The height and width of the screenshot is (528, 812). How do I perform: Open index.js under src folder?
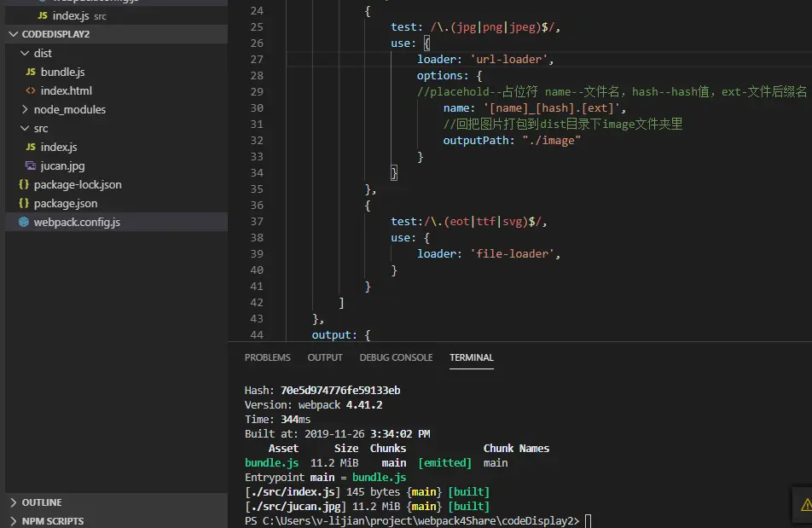click(59, 147)
